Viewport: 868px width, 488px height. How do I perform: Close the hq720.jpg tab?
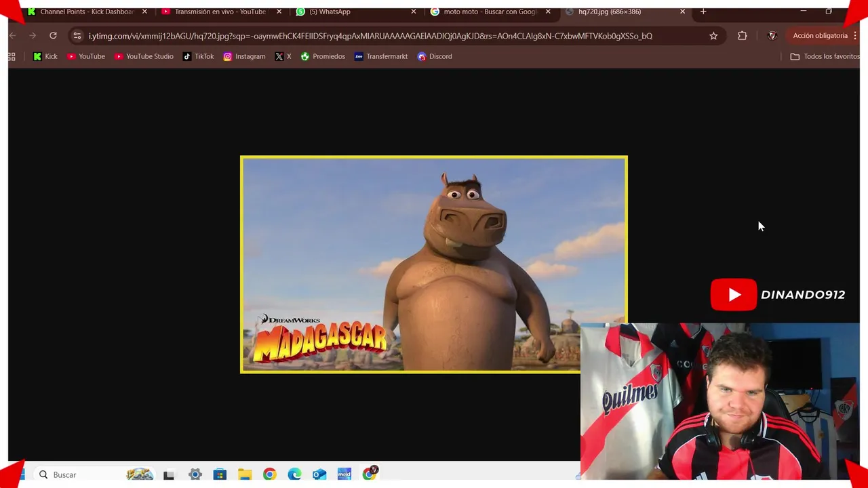click(x=682, y=12)
